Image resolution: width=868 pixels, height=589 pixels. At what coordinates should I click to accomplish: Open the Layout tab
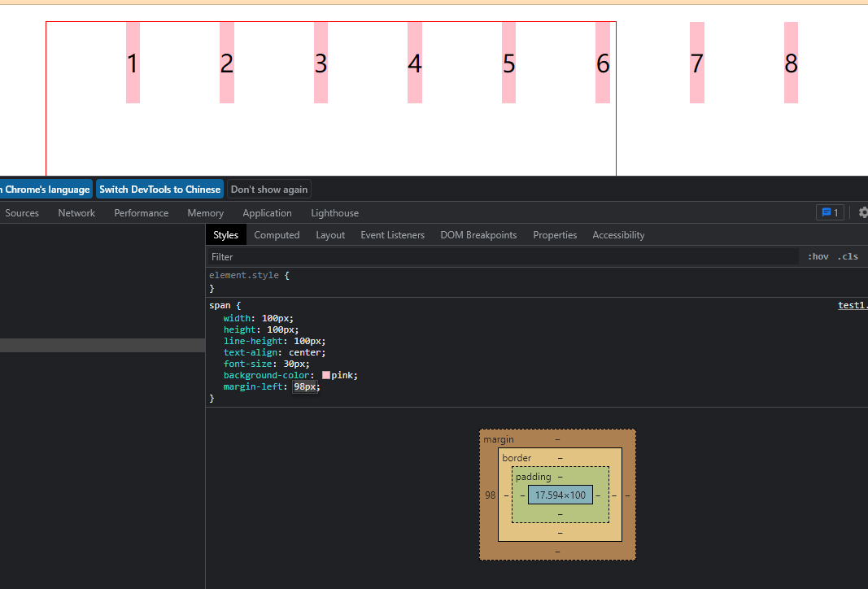tap(330, 235)
